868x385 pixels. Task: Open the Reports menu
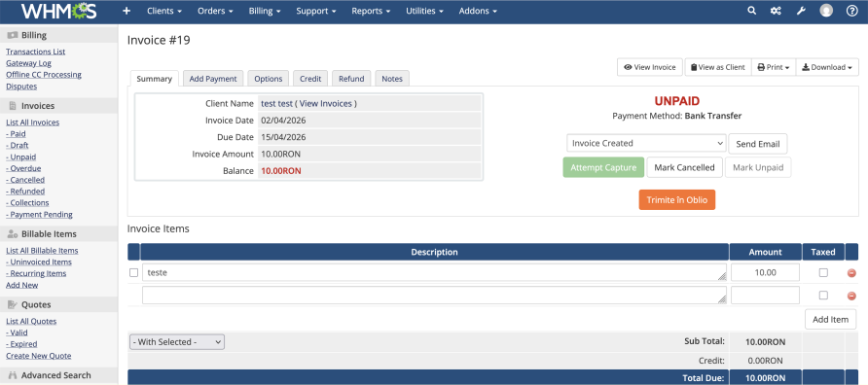371,11
